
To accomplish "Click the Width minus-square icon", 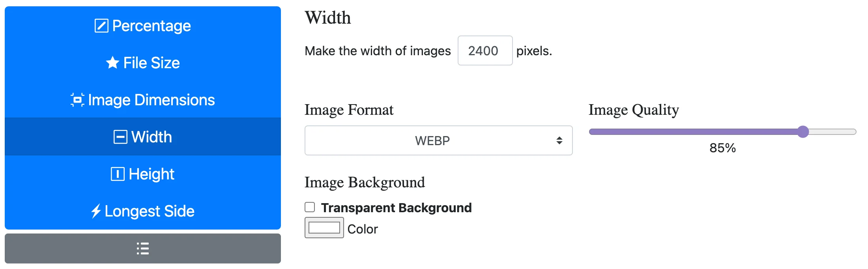I will (x=120, y=137).
